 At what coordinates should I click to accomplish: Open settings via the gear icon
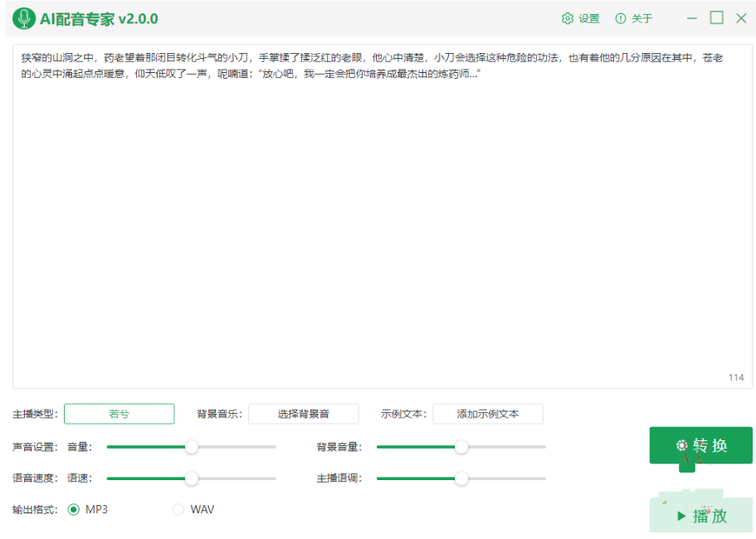tap(568, 18)
